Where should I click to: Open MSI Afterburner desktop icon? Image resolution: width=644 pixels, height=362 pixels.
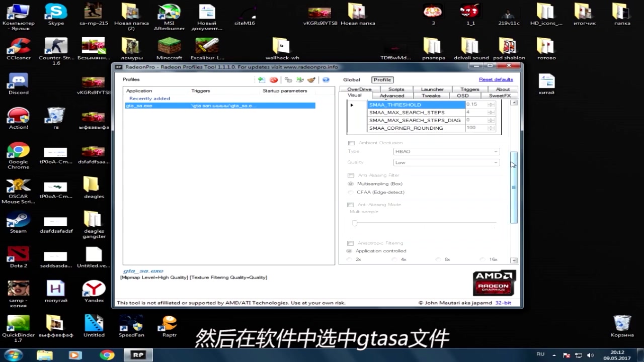click(169, 17)
